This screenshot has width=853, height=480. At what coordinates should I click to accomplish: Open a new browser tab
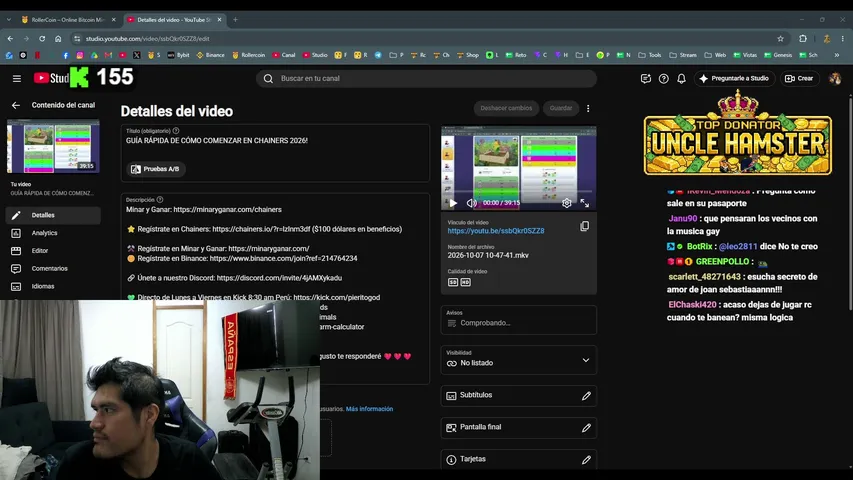(236, 20)
